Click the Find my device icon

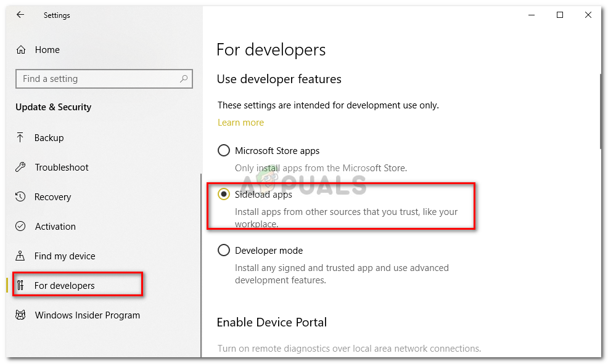pyautogui.click(x=20, y=256)
